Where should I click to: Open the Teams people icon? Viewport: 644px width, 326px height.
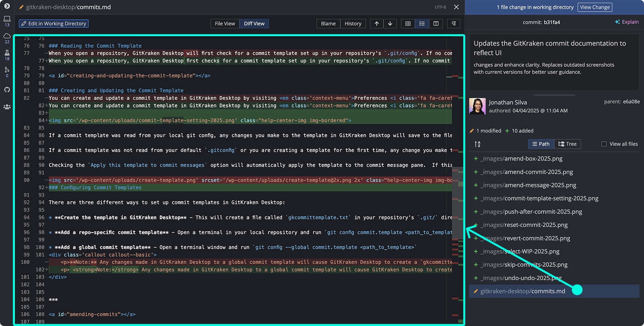point(7,107)
